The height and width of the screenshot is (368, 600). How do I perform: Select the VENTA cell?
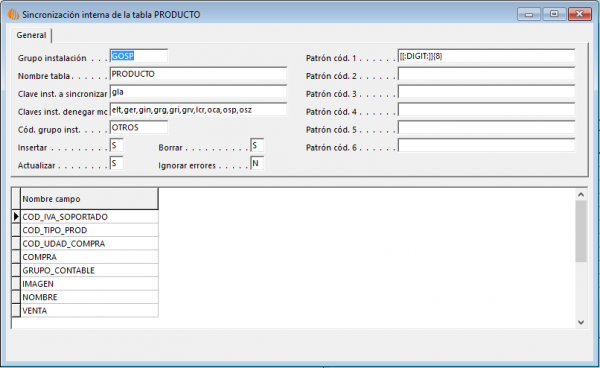pyautogui.click(x=89, y=311)
